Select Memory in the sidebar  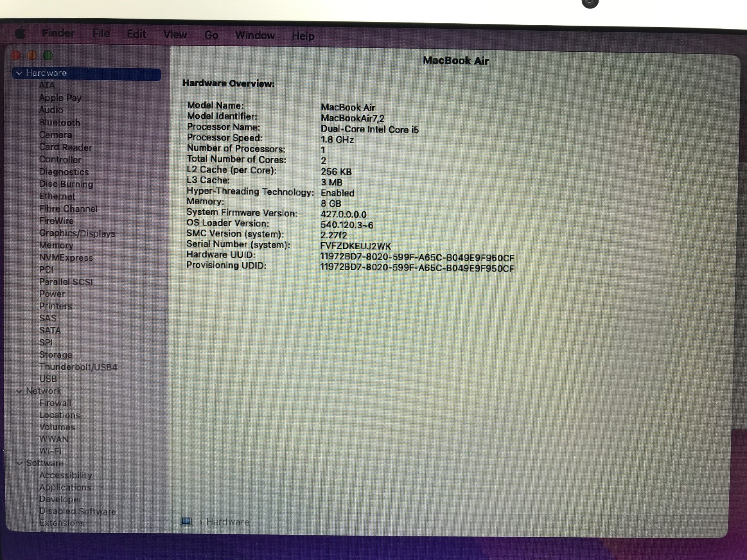pyautogui.click(x=56, y=245)
